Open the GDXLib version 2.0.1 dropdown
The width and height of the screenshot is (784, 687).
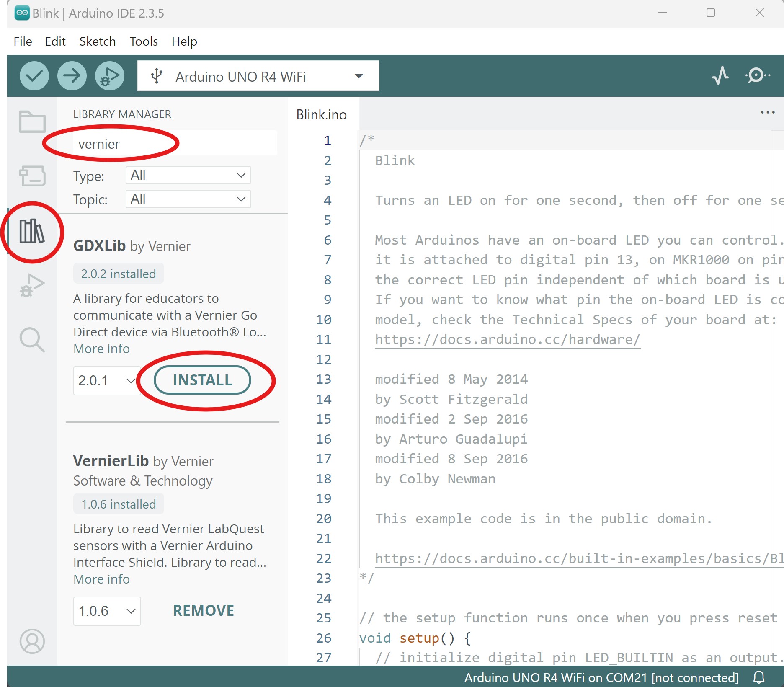tap(107, 381)
